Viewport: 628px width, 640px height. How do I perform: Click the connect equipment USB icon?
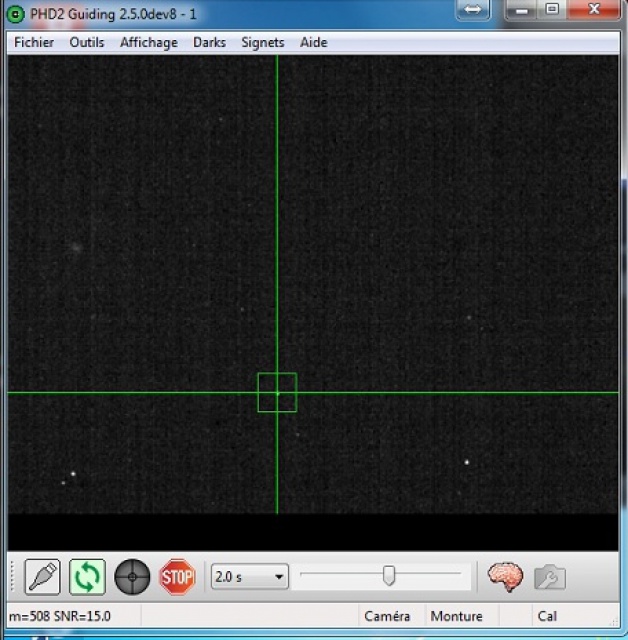(42, 577)
